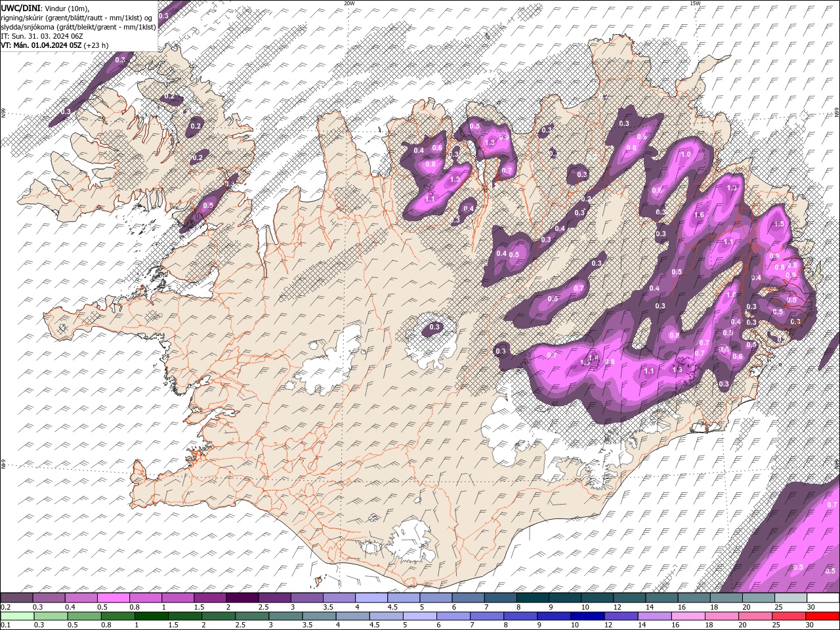The image size is (840, 630).
Task: Pick the dark teal swatch between 8 and 9
Action: pyautogui.click(x=532, y=598)
